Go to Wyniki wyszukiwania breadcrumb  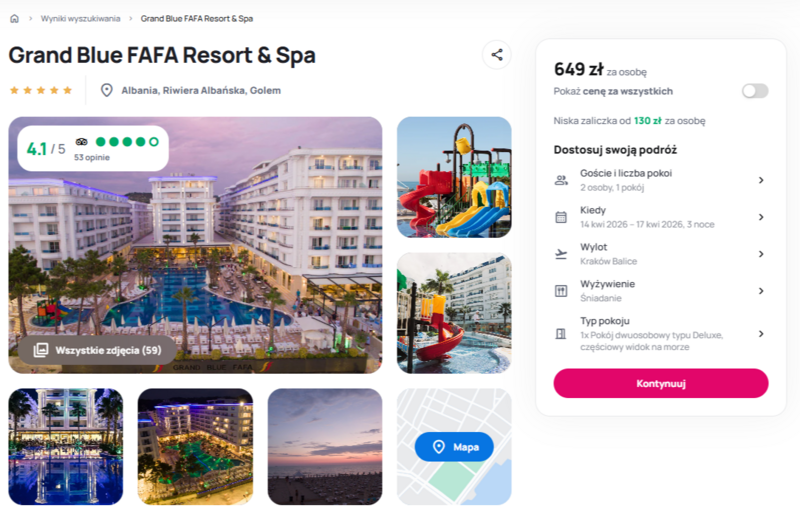click(x=81, y=19)
